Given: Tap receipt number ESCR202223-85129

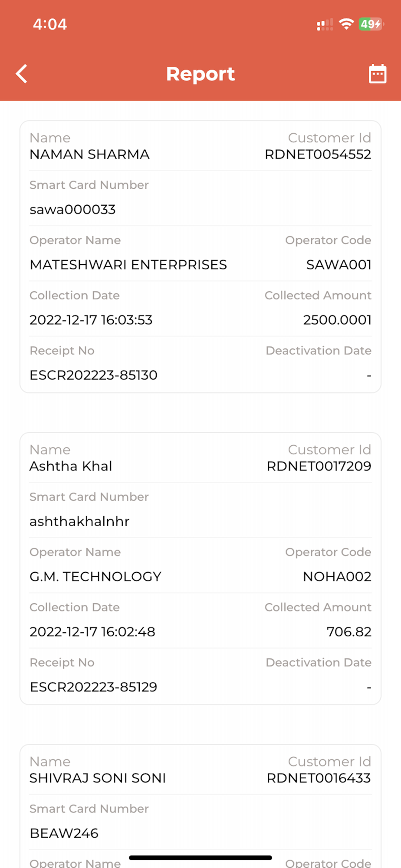Looking at the screenshot, I should tap(93, 687).
